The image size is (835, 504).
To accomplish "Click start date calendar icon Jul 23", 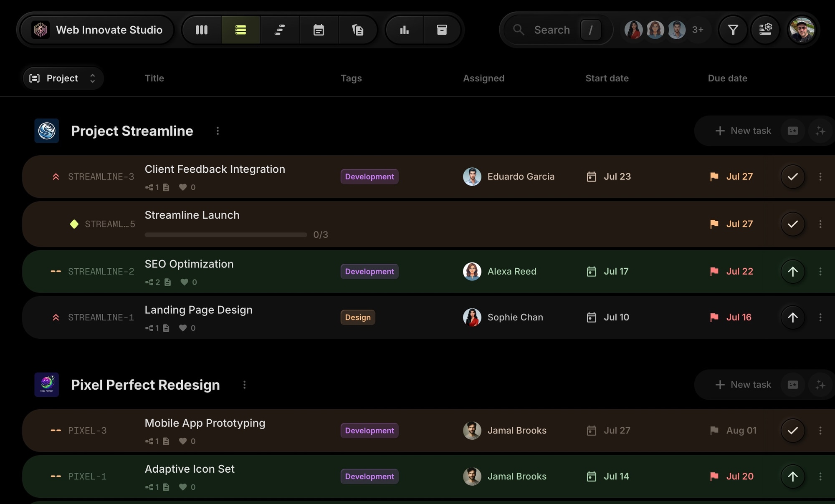I will 591,176.
